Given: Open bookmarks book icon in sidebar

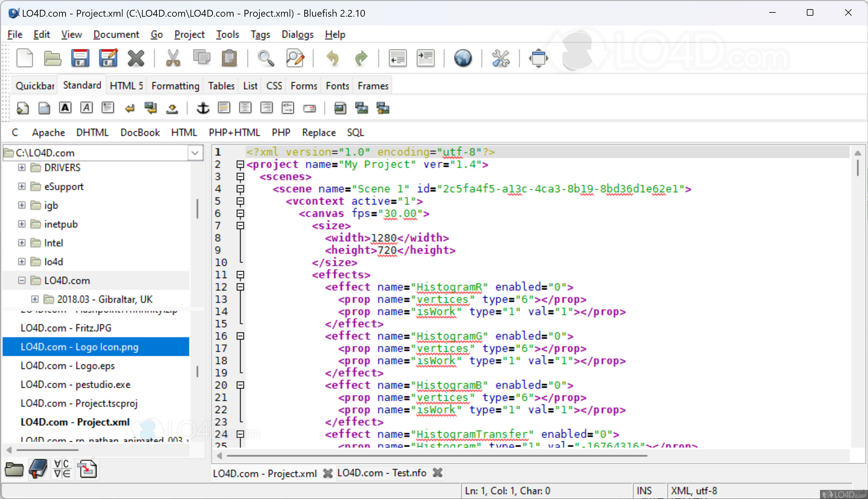Looking at the screenshot, I should point(38,469).
